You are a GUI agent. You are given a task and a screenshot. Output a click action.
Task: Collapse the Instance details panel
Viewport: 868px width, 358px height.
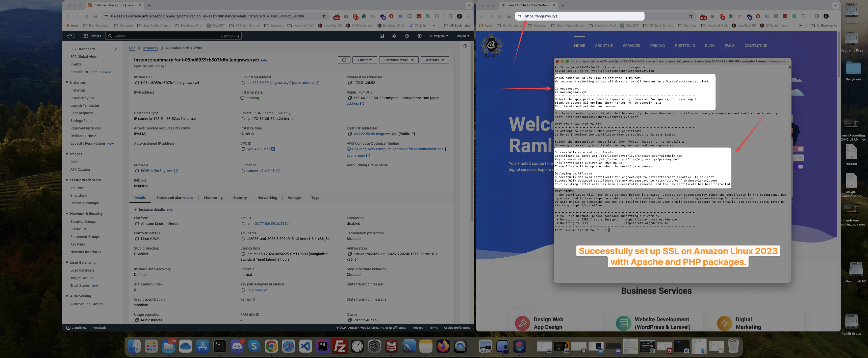pos(136,210)
